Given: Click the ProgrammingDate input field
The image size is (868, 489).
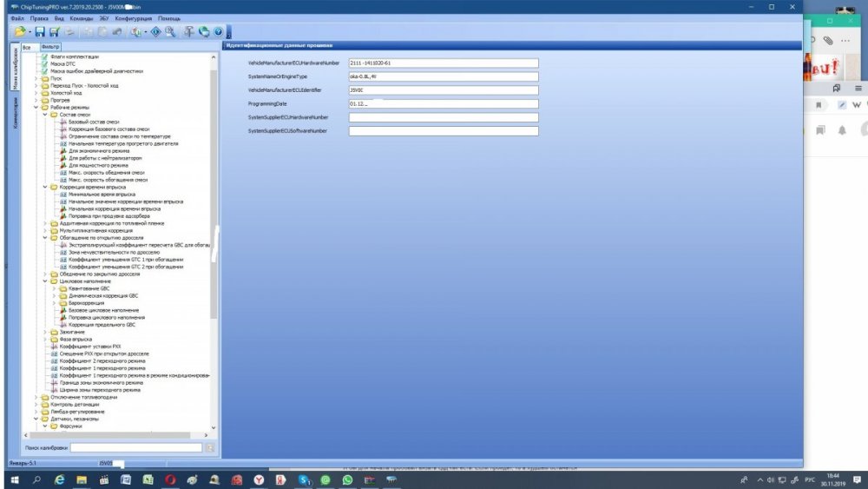Looking at the screenshot, I should 444,103.
